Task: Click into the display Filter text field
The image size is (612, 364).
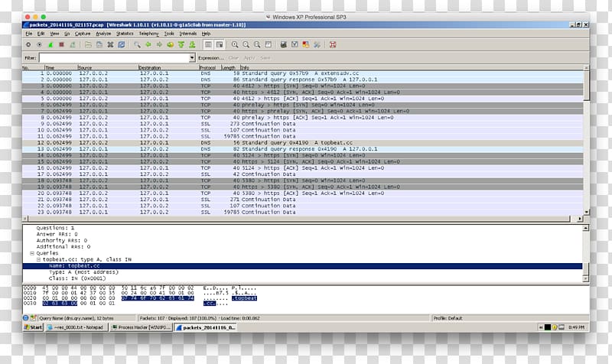Action: [x=114, y=58]
